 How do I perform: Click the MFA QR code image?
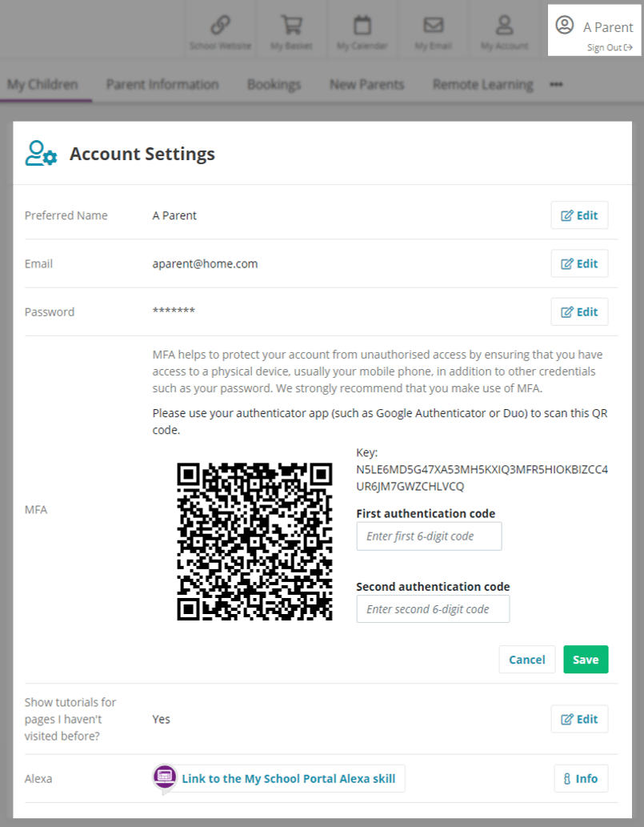(254, 541)
